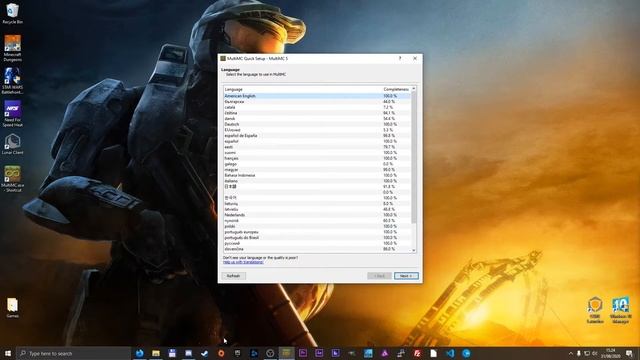Open the STAR WARS Battlefront desktop shortcut
640x360 pixels.
13,81
